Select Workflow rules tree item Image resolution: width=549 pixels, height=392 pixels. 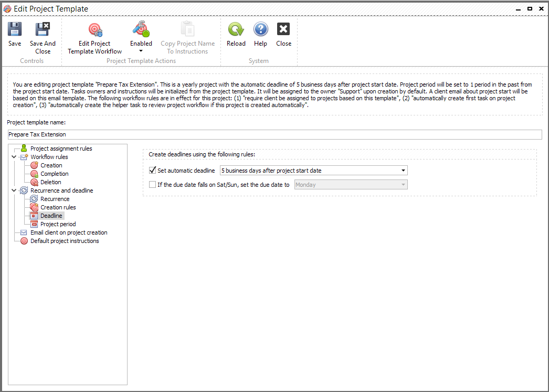[49, 157]
